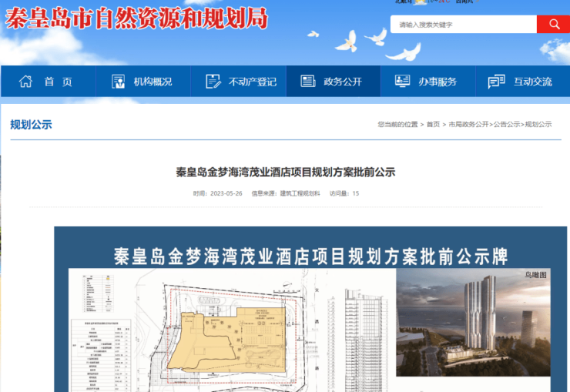
Task: Click the 互动交流 chat bubble icon
Action: coord(496,82)
